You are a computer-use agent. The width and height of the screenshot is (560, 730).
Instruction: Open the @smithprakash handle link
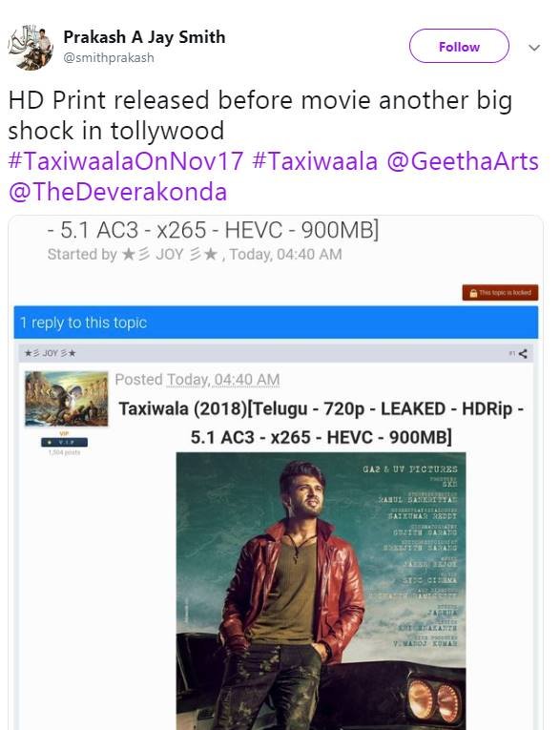tap(109, 57)
